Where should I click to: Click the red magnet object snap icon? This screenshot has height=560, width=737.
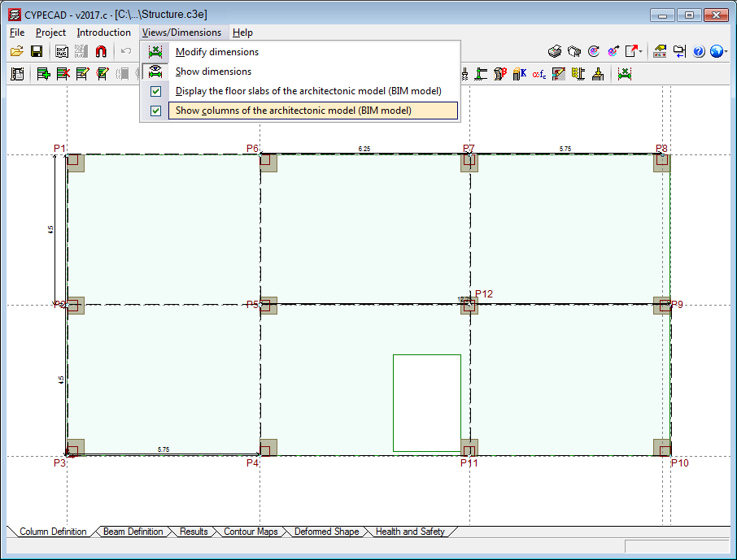point(101,51)
